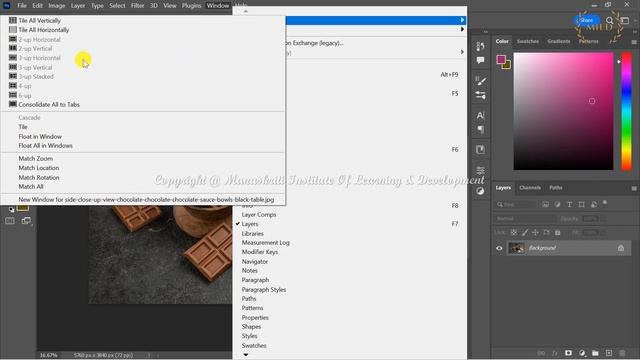Screen dimensions: 640x360
Task: Click the olive background color swatch
Action: pos(507,65)
